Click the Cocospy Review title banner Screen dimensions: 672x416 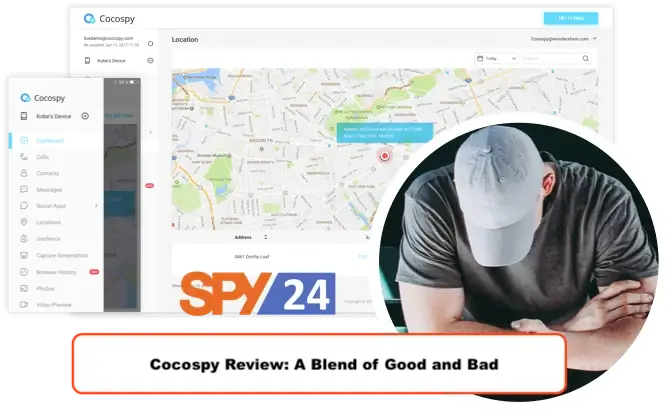click(320, 364)
